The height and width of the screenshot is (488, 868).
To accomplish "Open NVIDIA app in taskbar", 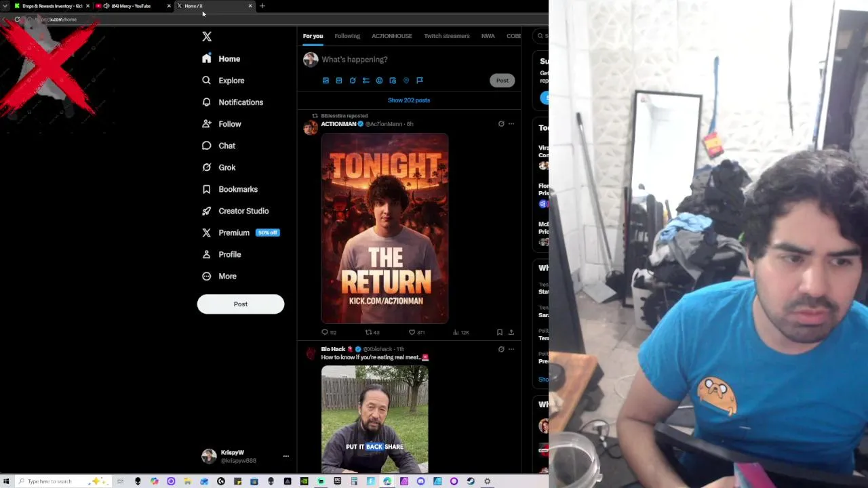I will coord(304,481).
